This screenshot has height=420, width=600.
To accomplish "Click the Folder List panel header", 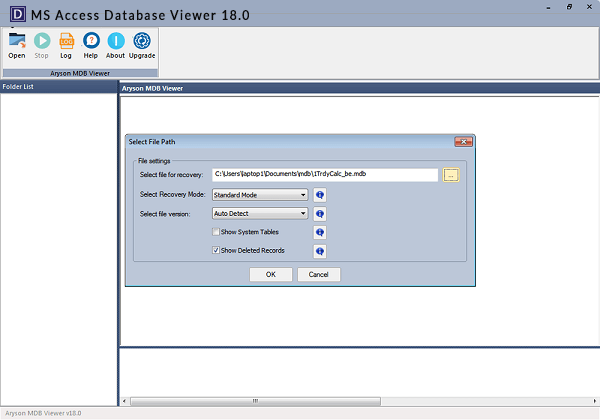I will (x=59, y=87).
